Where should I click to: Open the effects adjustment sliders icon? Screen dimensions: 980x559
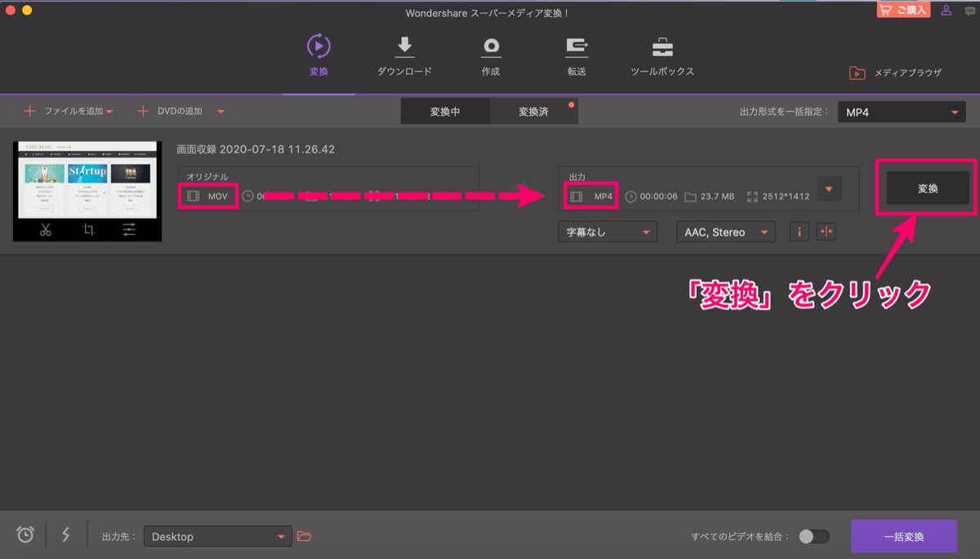click(x=129, y=230)
